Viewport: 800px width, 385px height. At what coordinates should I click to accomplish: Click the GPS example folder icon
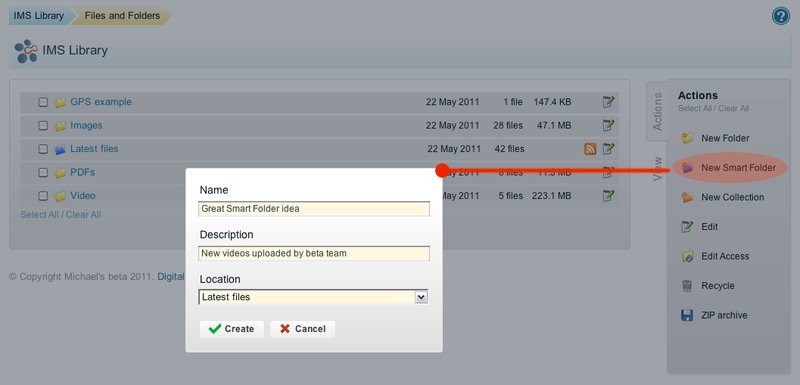(x=60, y=102)
